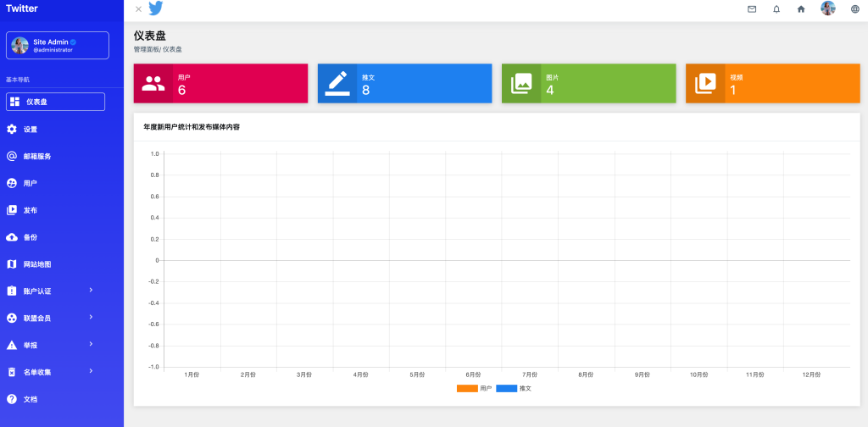Click the 备份 cloud upload icon

tap(12, 237)
